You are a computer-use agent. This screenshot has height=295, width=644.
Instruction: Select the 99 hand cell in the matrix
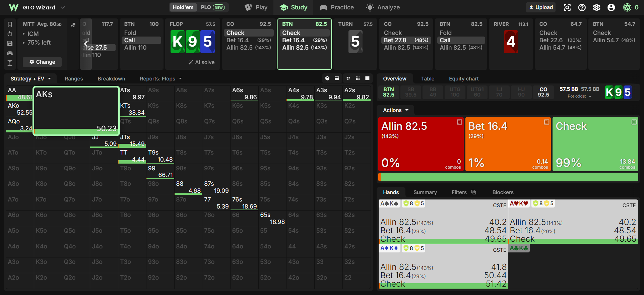(160, 171)
